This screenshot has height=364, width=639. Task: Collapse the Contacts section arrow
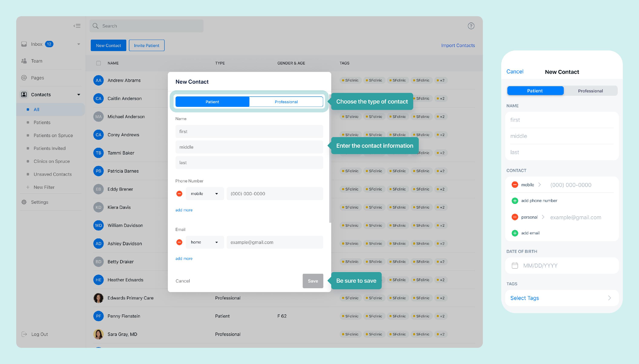79,95
